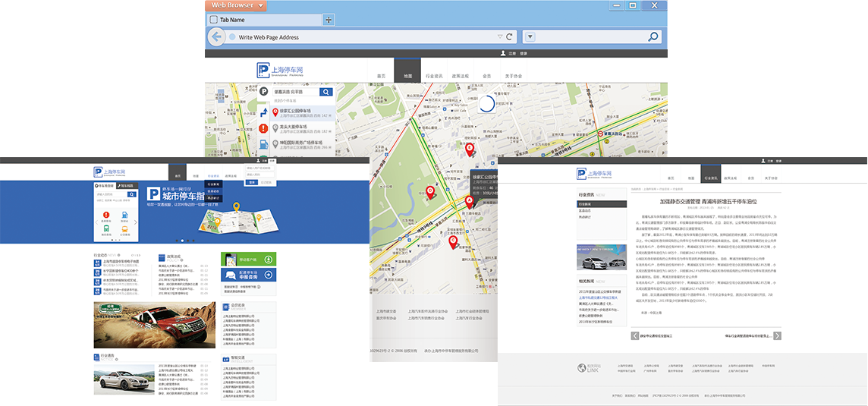868x406 pixels.
Task: Click the round parking P icon on map sidebar
Action: click(263, 92)
